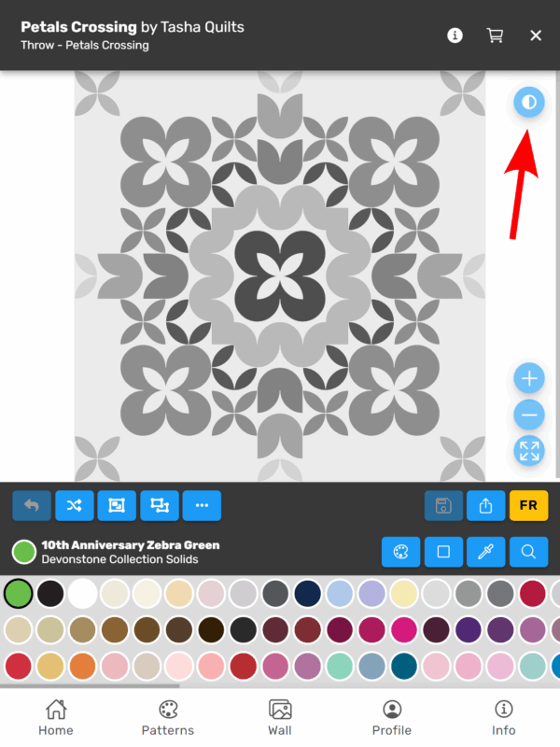The width and height of the screenshot is (560, 747).
Task: Zoom out with the minus button
Action: pyautogui.click(x=529, y=415)
